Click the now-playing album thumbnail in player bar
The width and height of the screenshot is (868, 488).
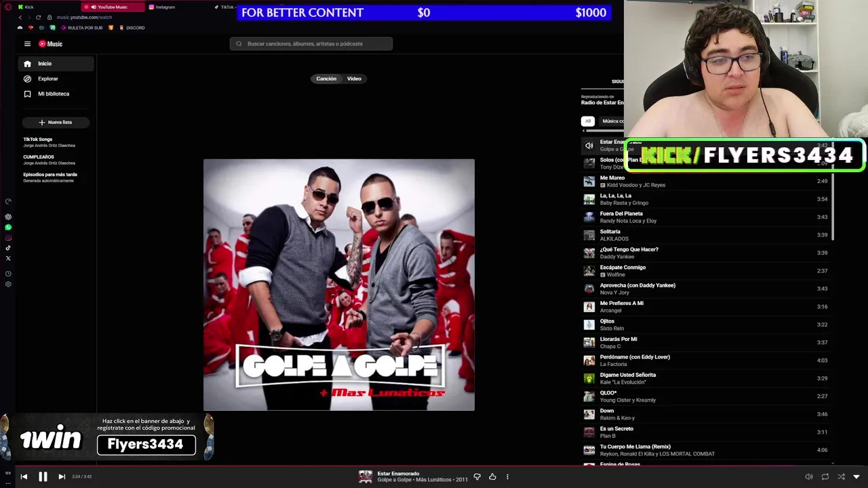point(366,476)
